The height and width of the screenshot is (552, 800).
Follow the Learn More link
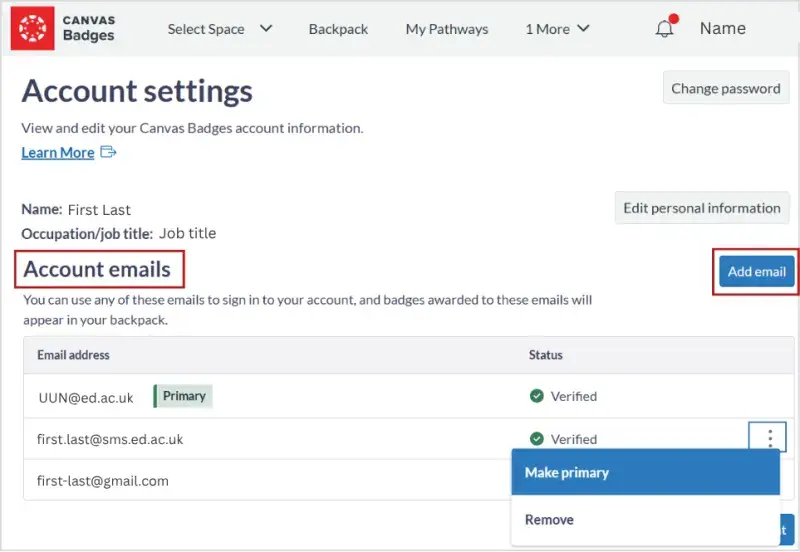58,153
